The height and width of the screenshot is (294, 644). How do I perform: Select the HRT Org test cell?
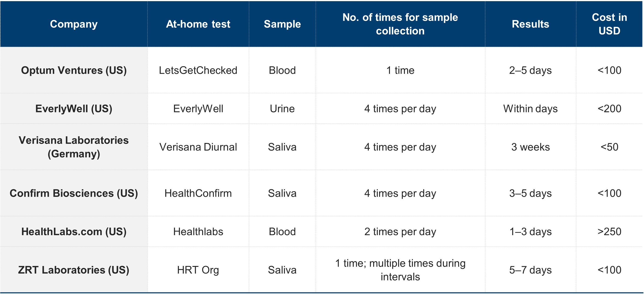[x=198, y=270]
